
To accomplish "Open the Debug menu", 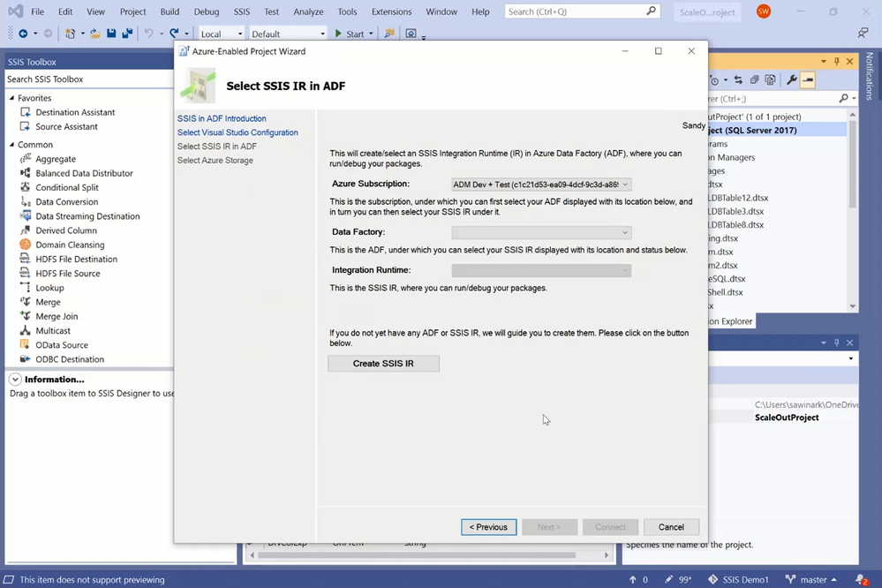I will pyautogui.click(x=207, y=11).
